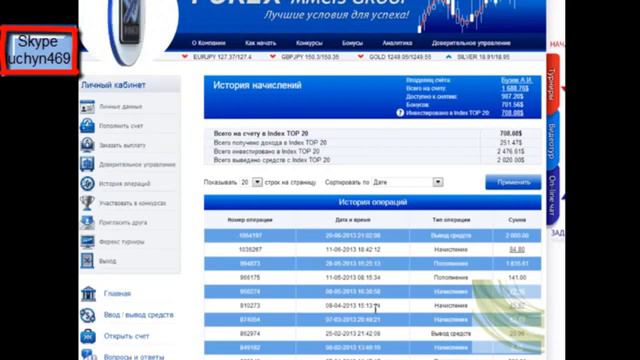This screenshot has width=640, height=360.
Task: Open the Как начать menu item
Action: click(260, 43)
